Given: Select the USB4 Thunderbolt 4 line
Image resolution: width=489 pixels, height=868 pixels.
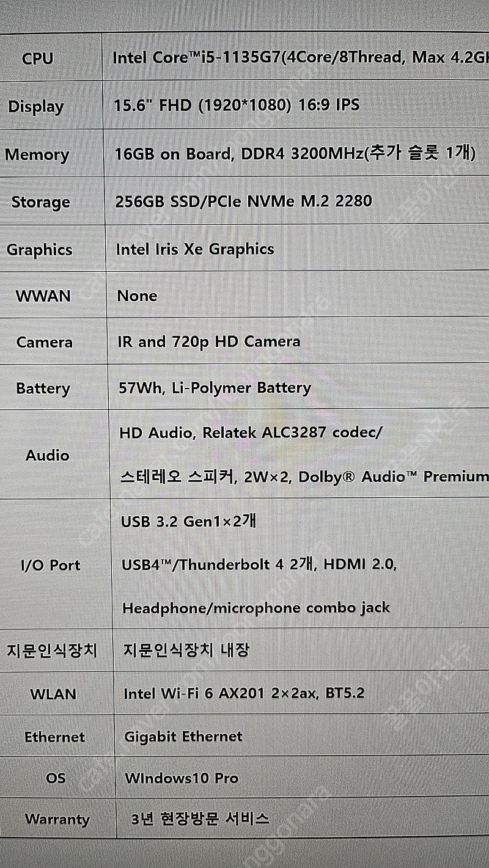Looking at the screenshot, I should [259, 565].
